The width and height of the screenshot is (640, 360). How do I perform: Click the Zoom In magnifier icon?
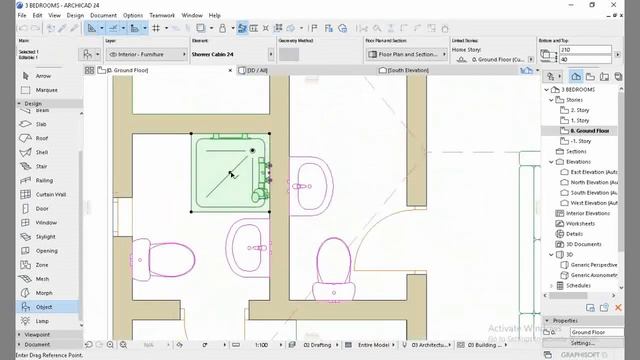pos(110,345)
